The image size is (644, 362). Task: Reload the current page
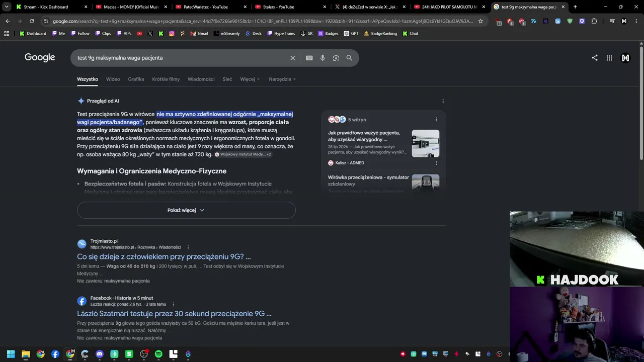click(x=32, y=21)
